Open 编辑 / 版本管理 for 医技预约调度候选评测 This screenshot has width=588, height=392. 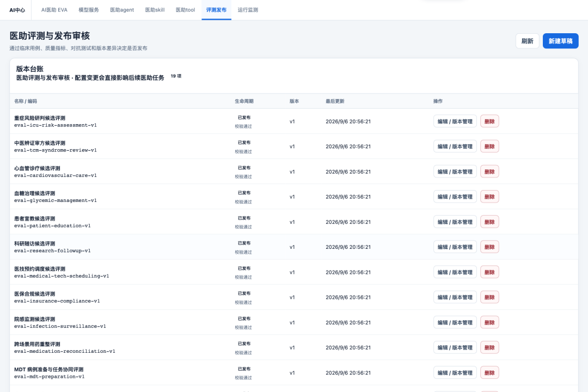(455, 272)
